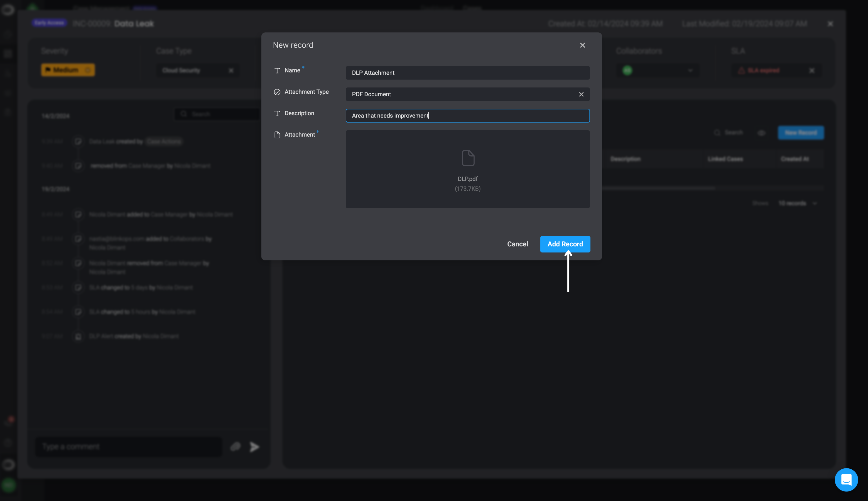The height and width of the screenshot is (501, 868).
Task: Expand the Collaborators dropdown
Action: coord(690,71)
